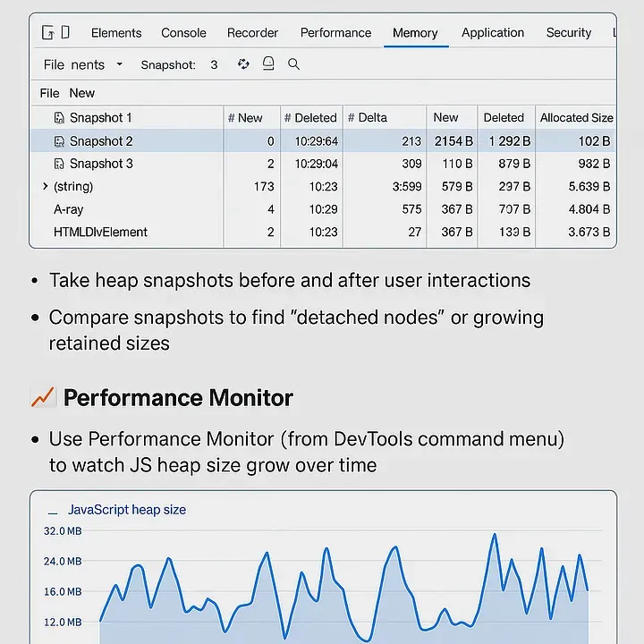Open the Console tab
This screenshot has width=644, height=644.
183,33
